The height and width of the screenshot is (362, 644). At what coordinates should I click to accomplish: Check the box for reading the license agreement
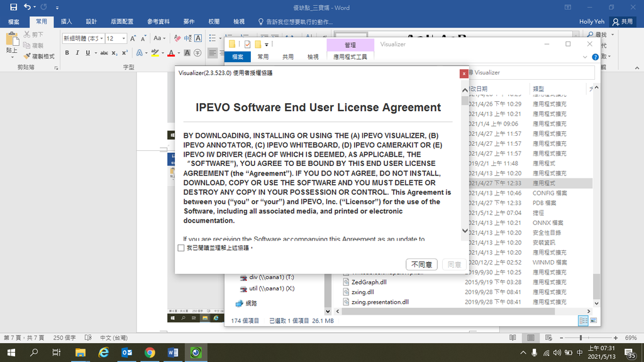[180, 248]
